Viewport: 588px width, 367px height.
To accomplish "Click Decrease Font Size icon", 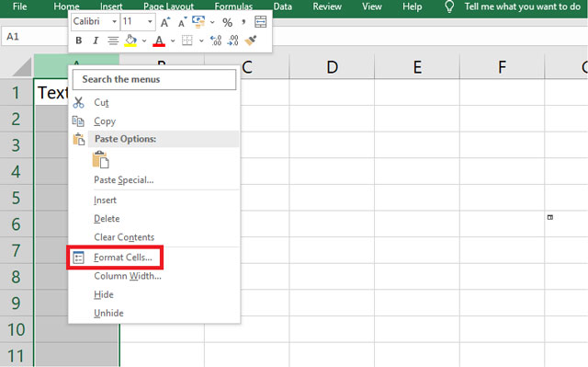I will pyautogui.click(x=182, y=22).
